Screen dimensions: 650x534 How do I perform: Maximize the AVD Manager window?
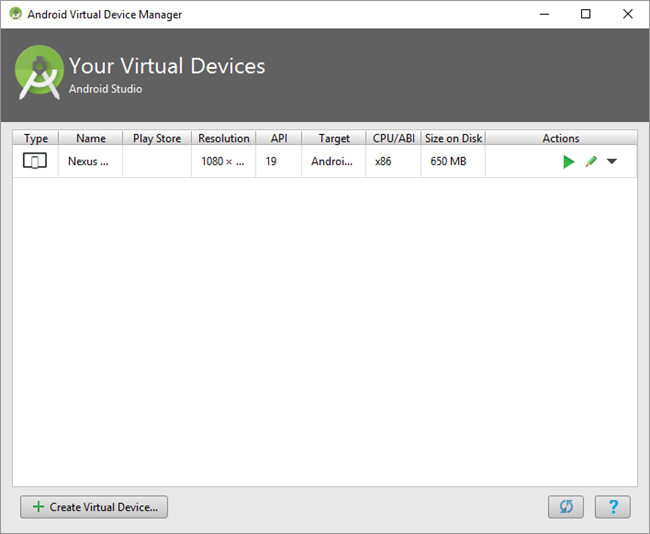tap(585, 14)
